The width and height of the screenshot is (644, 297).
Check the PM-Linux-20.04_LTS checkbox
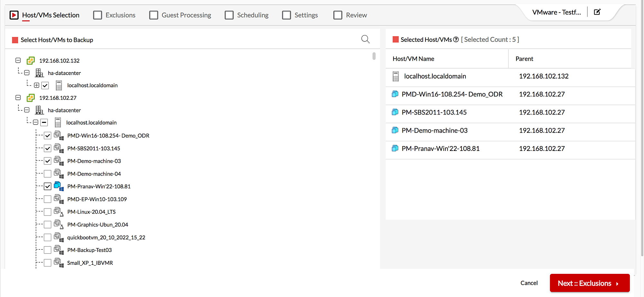tap(48, 212)
